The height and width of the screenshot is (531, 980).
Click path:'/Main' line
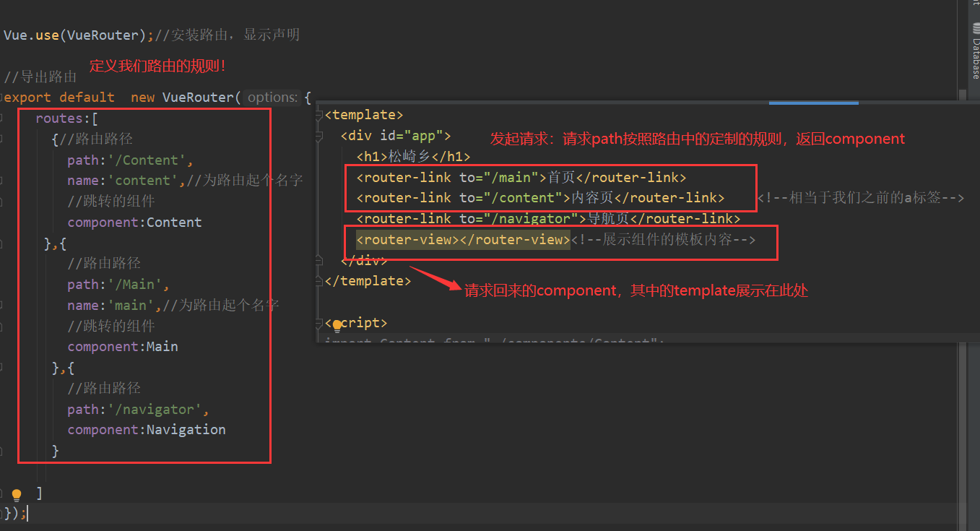pos(118,285)
